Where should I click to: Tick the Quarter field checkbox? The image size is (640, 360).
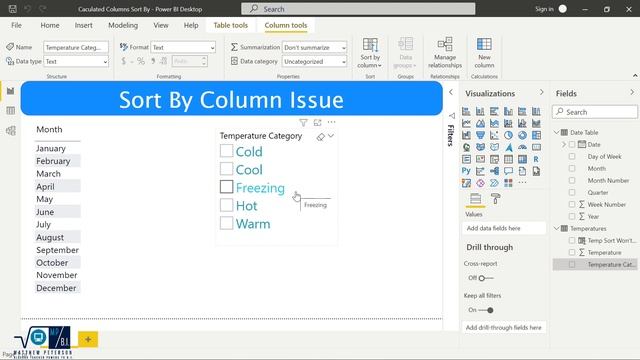(x=572, y=192)
